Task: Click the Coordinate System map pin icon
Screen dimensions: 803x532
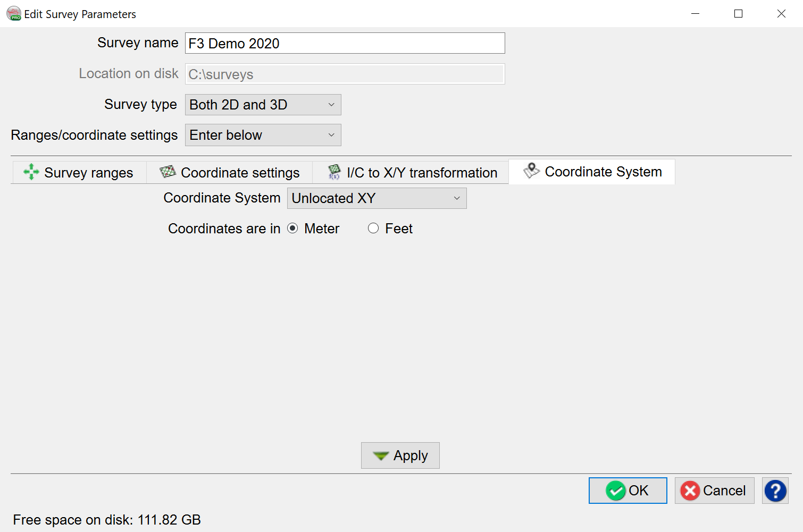Action: coord(531,171)
